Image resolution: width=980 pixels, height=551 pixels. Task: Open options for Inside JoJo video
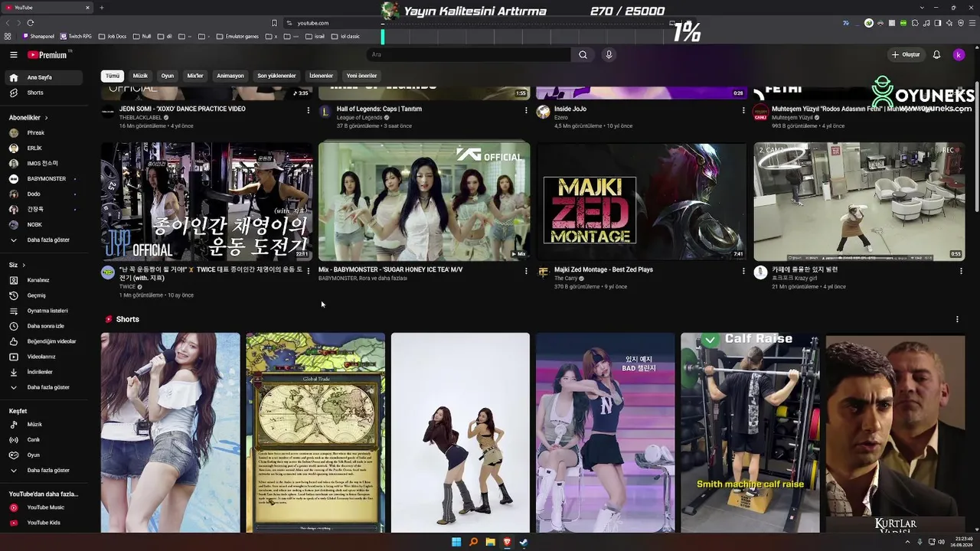(x=743, y=110)
